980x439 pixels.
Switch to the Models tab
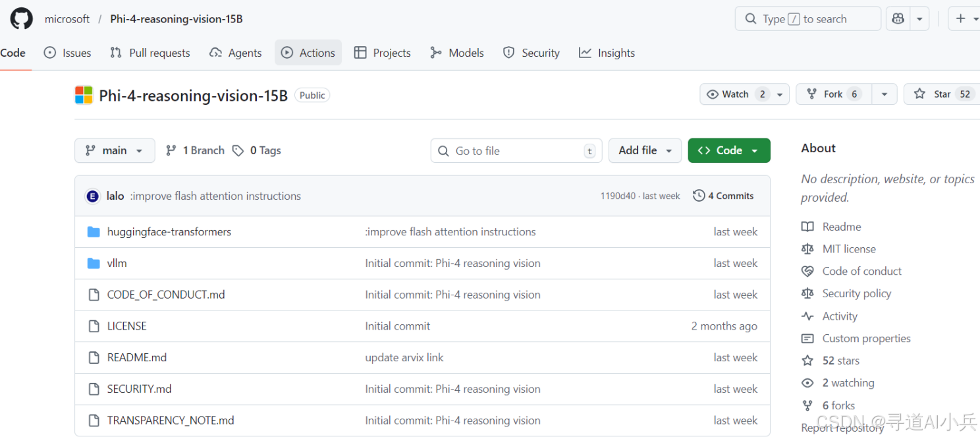[456, 53]
